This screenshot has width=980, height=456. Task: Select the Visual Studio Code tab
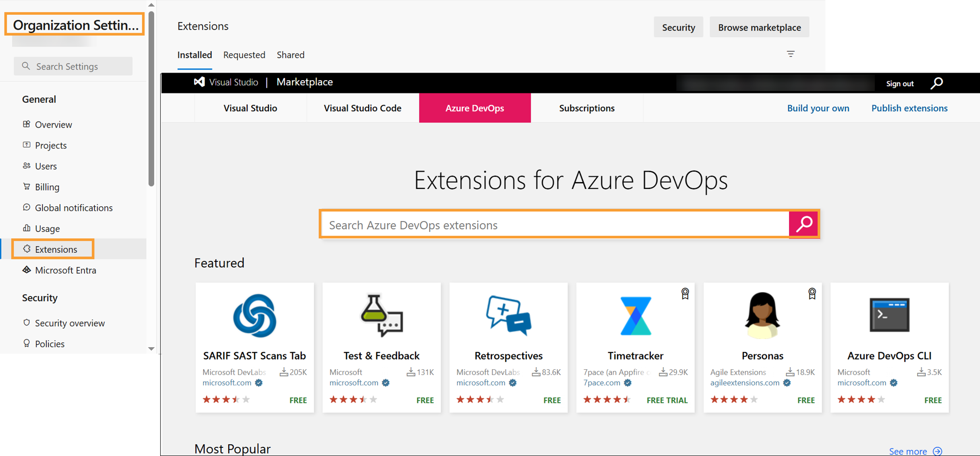[x=362, y=108]
